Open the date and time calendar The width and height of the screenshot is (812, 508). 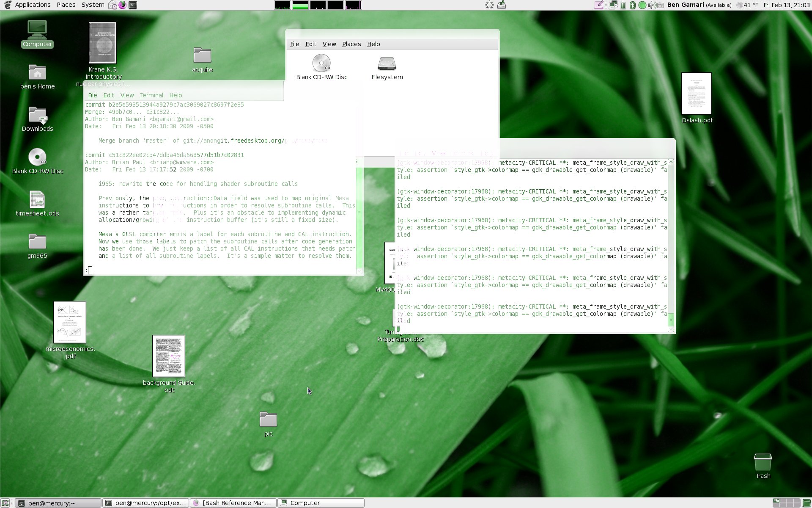pyautogui.click(x=787, y=5)
